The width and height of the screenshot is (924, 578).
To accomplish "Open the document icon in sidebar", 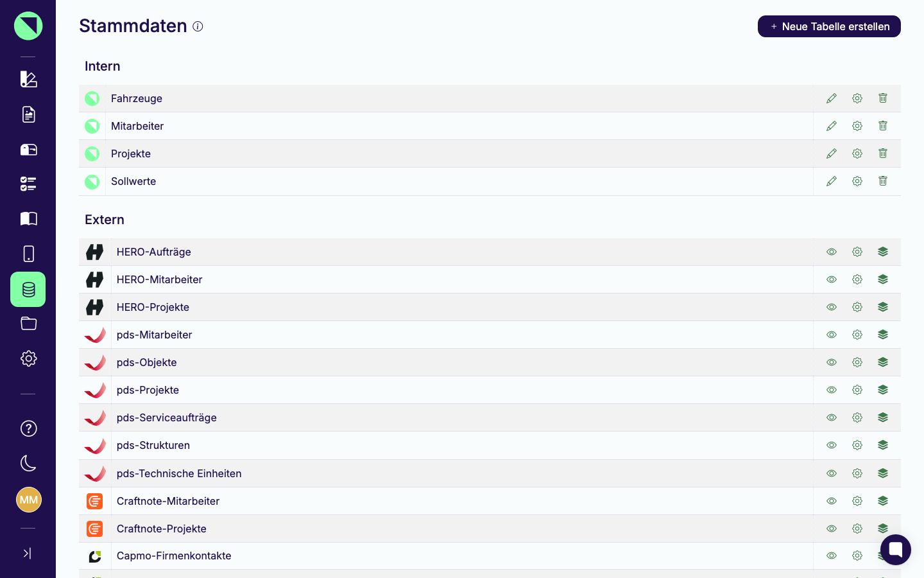I will point(28,114).
